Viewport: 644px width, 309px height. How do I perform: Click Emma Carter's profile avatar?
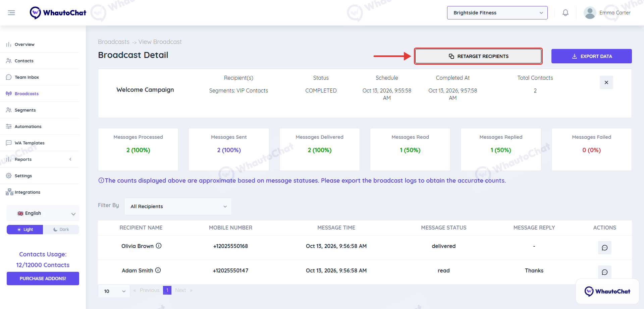(590, 13)
